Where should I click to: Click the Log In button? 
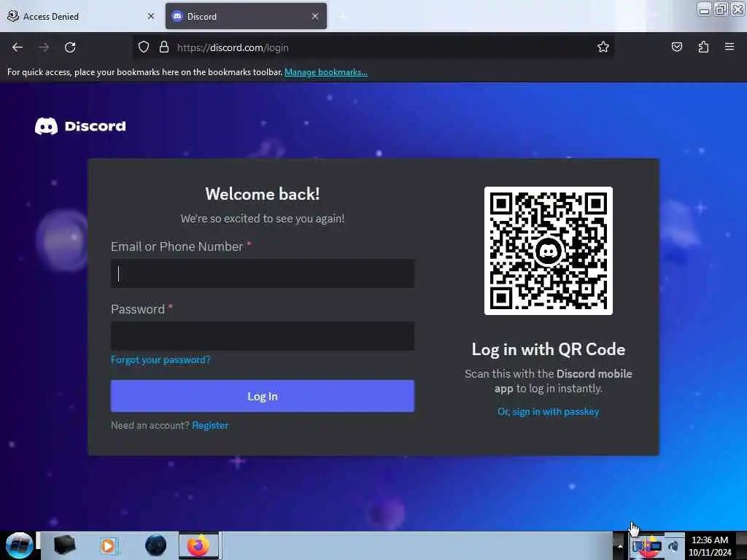[263, 396]
